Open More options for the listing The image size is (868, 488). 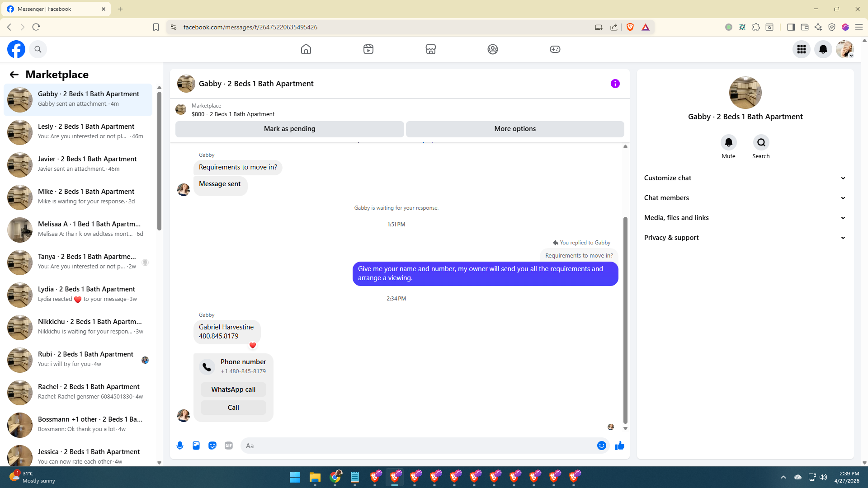click(x=515, y=129)
